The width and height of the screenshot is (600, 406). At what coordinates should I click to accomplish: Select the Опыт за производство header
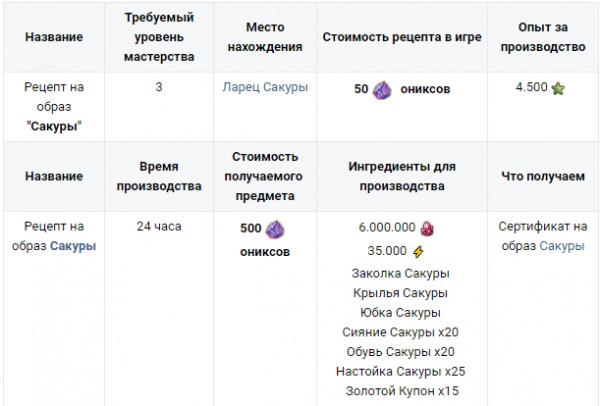545,36
